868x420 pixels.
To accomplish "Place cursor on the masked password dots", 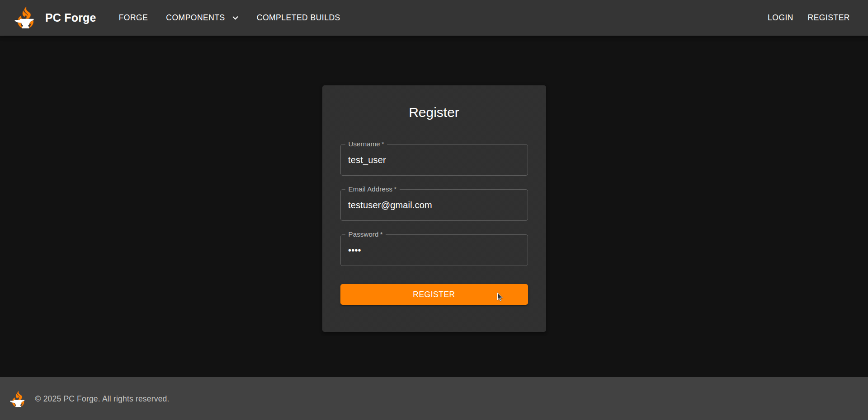I will [x=354, y=251].
